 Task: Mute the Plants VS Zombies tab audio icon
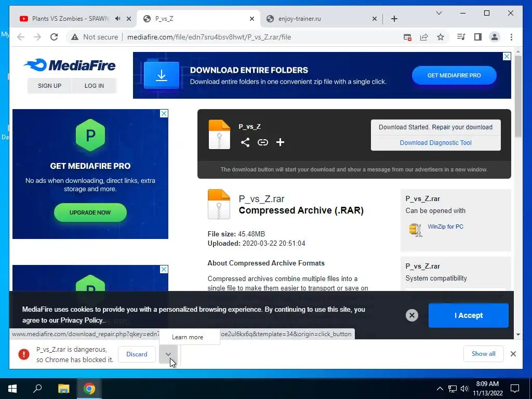tap(117, 19)
